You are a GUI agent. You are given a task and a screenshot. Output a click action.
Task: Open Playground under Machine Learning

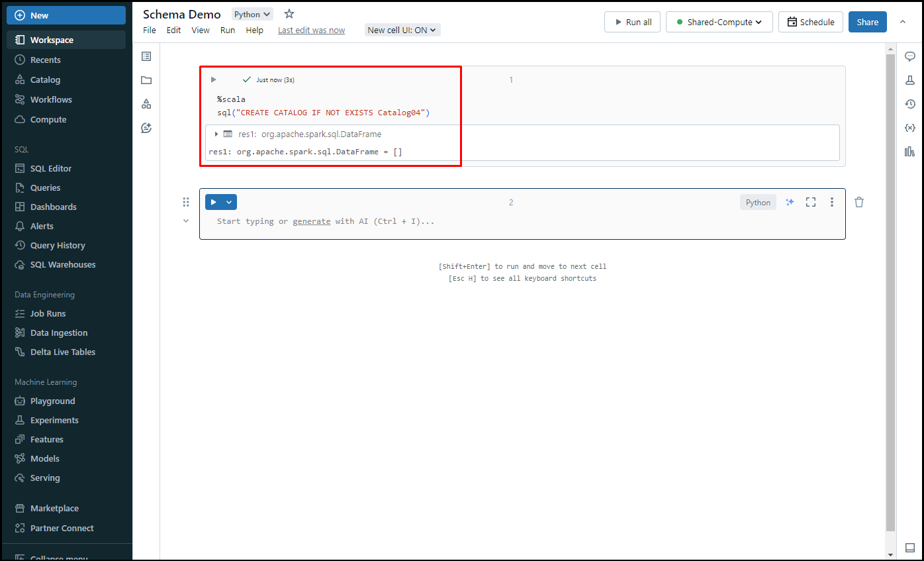point(66,401)
